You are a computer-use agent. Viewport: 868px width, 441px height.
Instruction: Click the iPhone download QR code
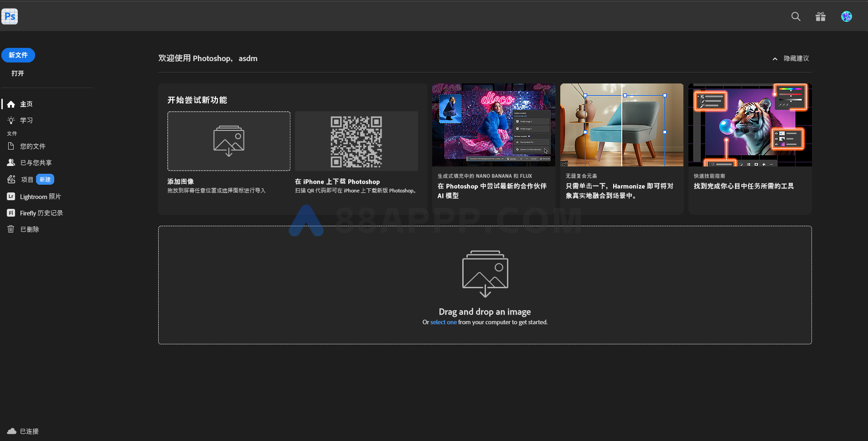click(356, 141)
